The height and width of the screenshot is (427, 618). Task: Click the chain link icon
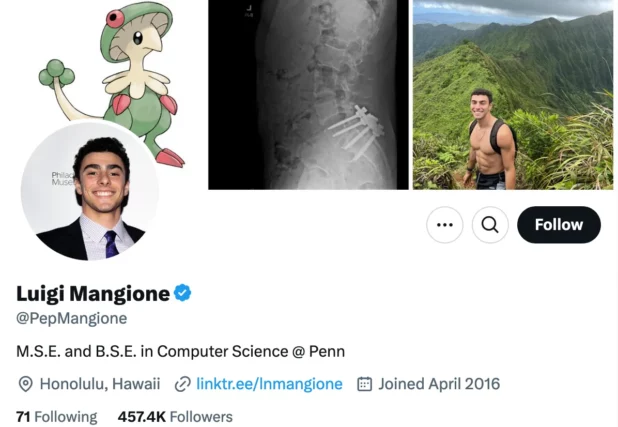pyautogui.click(x=182, y=384)
